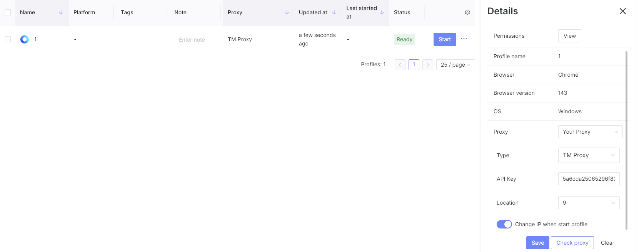This screenshot has width=644, height=252.
Task: Sort by Name column arrow
Action: [61, 12]
